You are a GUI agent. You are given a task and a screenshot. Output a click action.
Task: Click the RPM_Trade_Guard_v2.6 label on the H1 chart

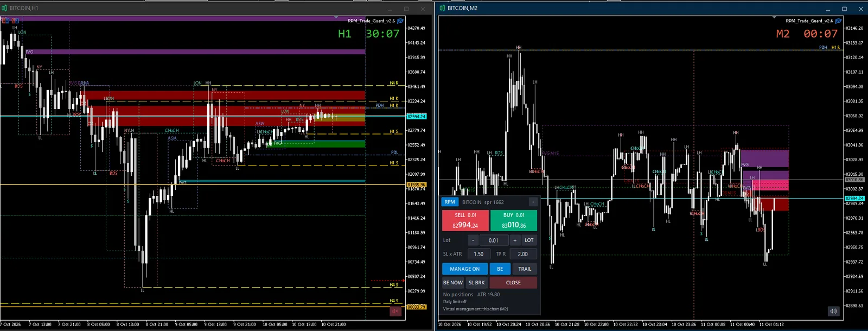coord(371,21)
